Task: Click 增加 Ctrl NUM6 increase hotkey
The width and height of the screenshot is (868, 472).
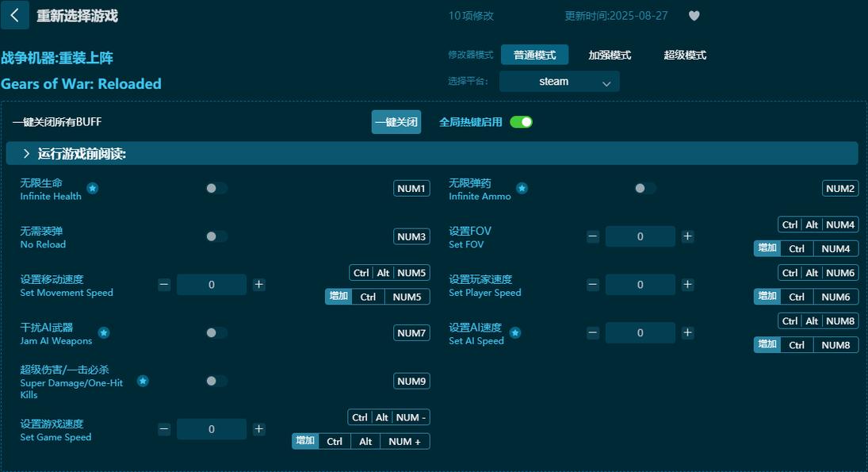Action: coord(806,297)
